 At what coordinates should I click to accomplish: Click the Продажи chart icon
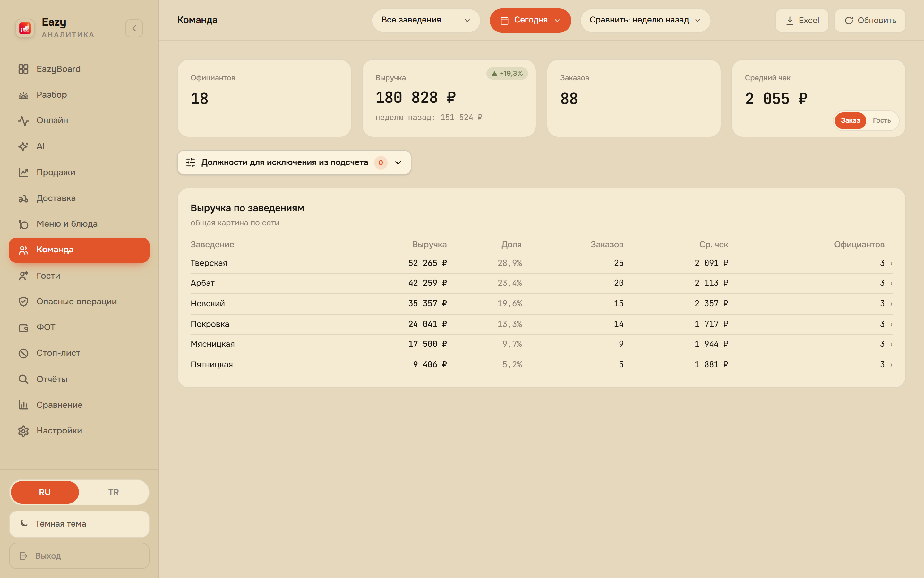(x=23, y=172)
